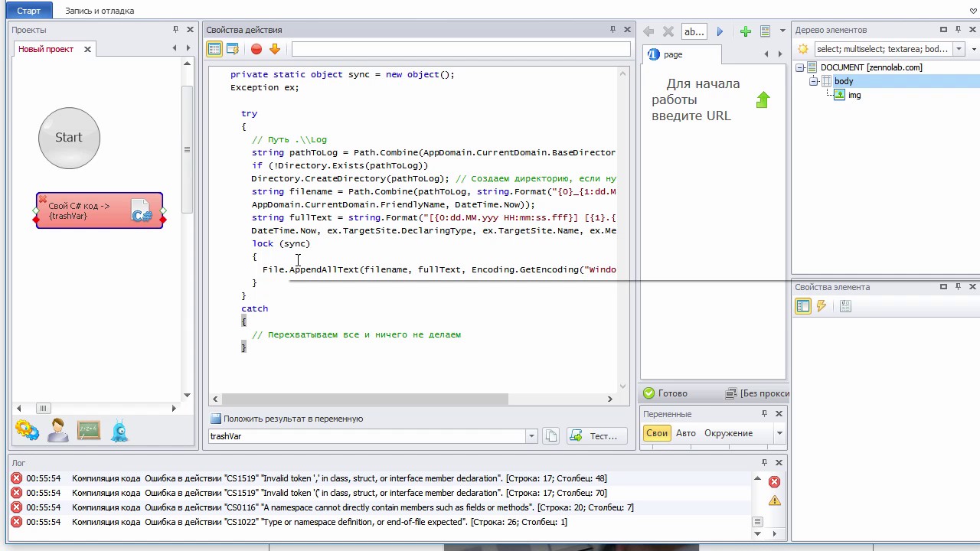The image size is (980, 551).
Task: Click the checklist icon in element properties
Action: 845,306
